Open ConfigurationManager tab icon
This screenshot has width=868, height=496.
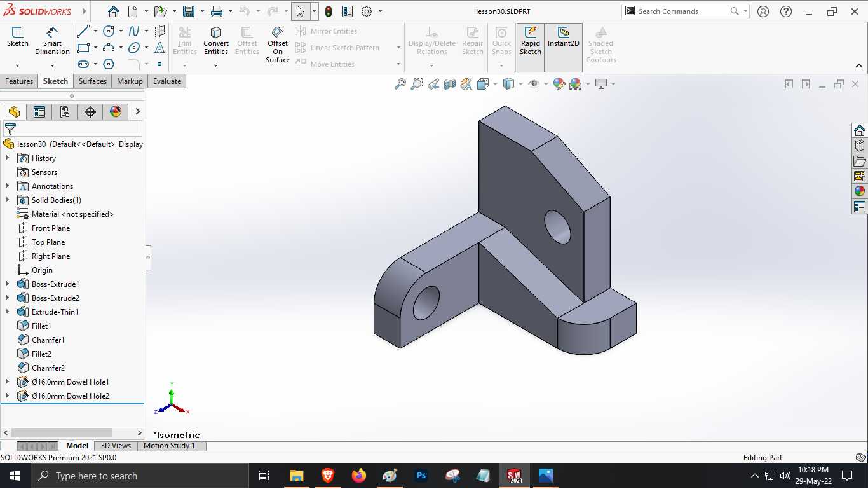(65, 112)
